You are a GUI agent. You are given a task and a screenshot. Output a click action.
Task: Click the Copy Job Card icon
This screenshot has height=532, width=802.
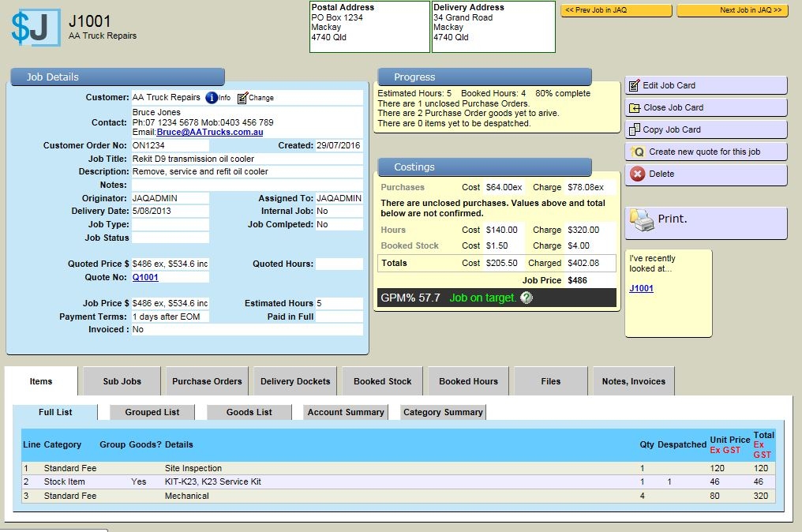coord(635,129)
